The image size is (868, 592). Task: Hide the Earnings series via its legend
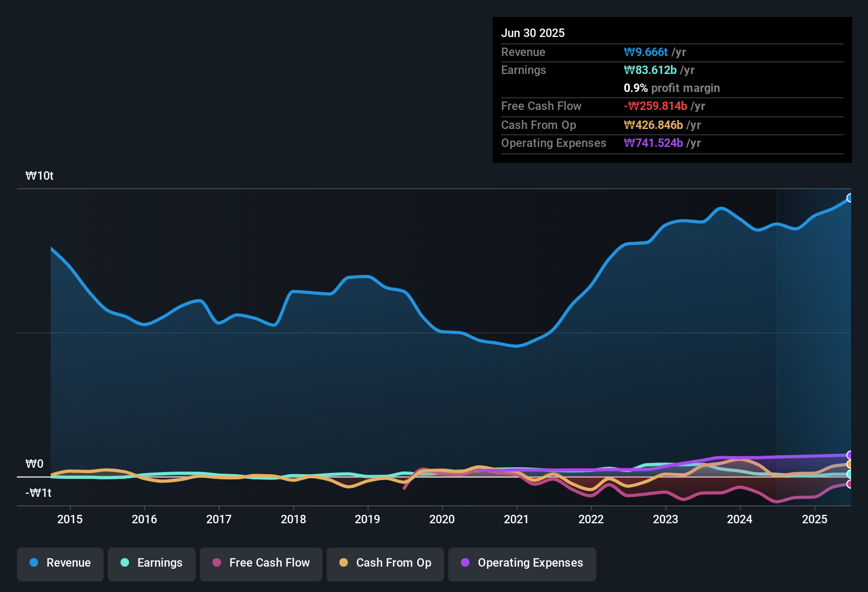pos(151,563)
